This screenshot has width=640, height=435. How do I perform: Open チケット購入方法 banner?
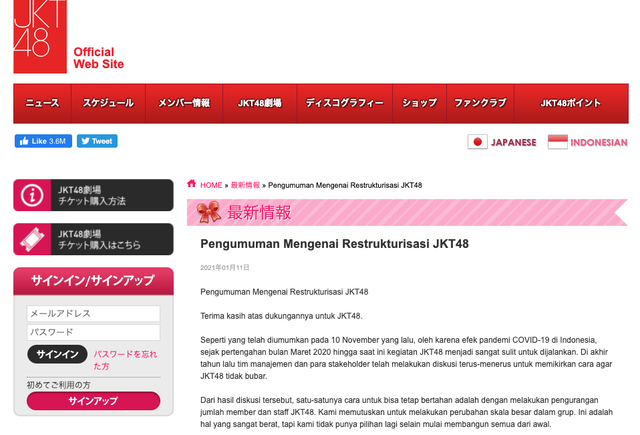93,195
